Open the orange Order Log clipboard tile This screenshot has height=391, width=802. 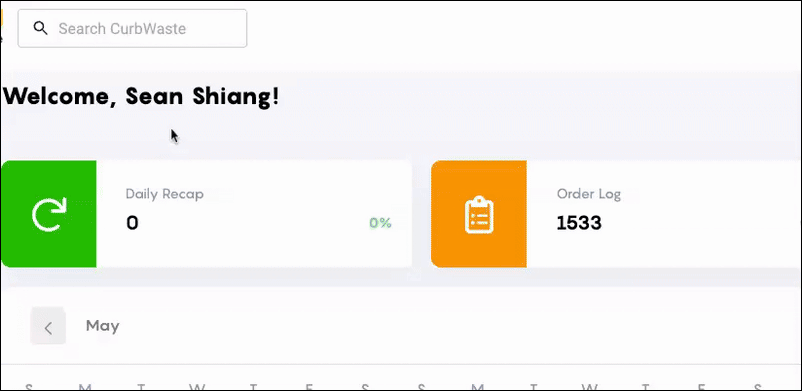pyautogui.click(x=479, y=214)
